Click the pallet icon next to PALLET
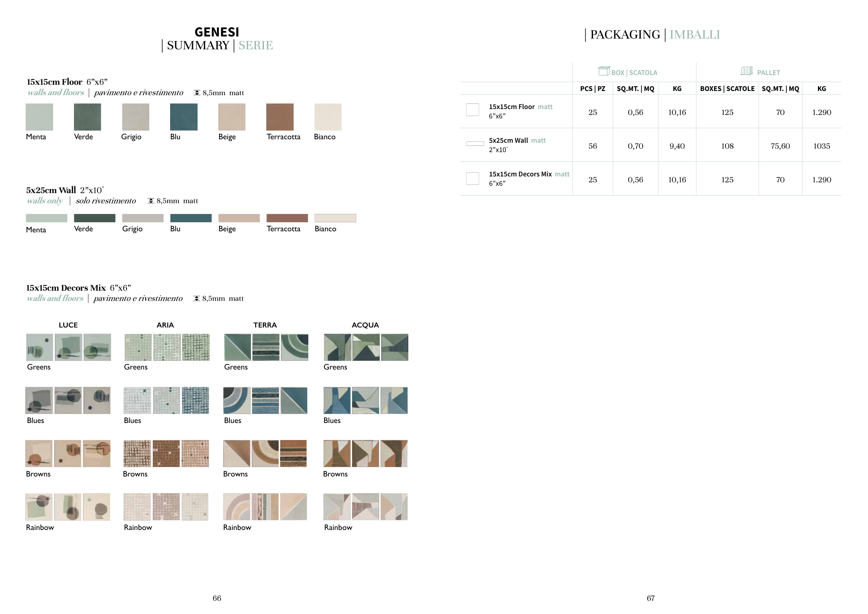The image size is (868, 614). point(746,71)
